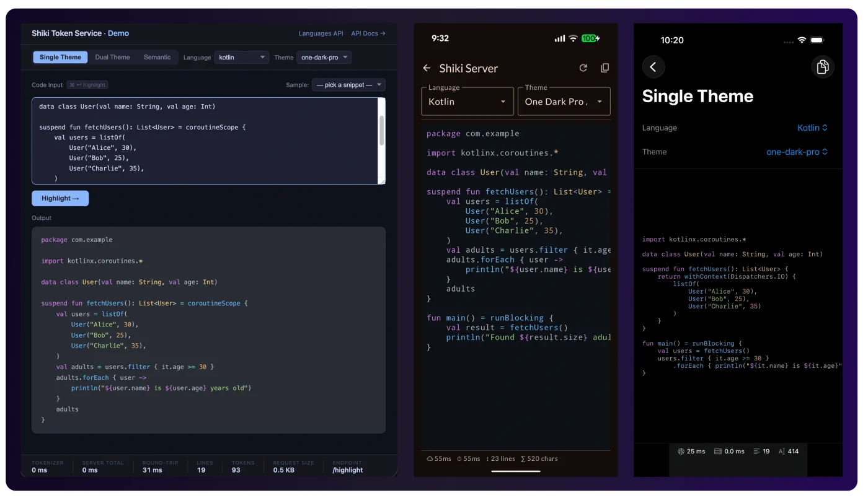The height and width of the screenshot is (498, 868).
Task: Tap the refresh icon in Shiki Server header
Action: (x=583, y=68)
